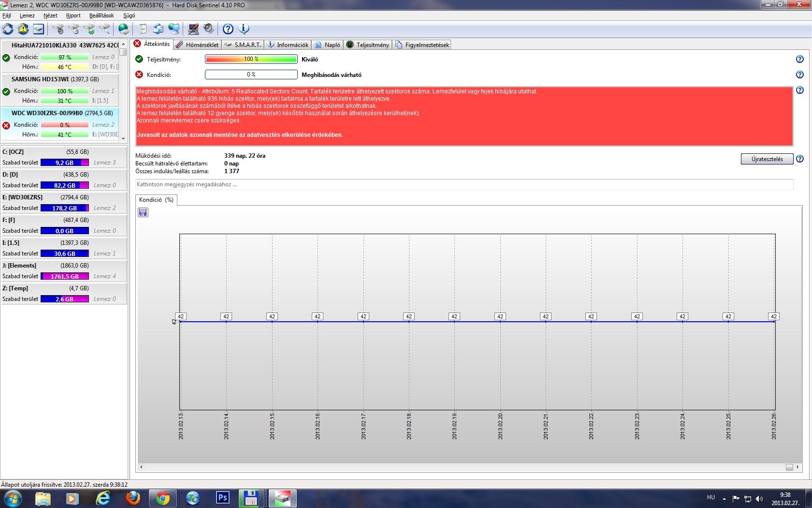Image resolution: width=812 pixels, height=508 pixels.
Task: Click the Újratesztelés button
Action: [767, 159]
